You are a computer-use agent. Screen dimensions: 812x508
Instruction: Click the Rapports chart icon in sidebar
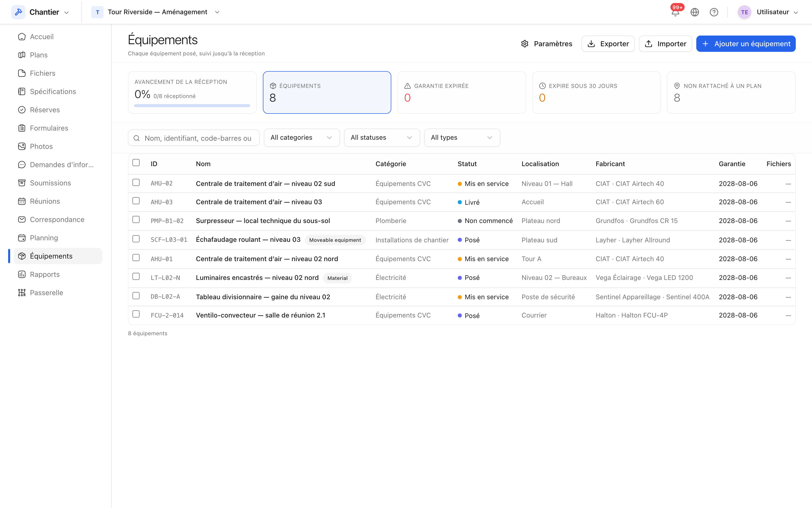click(22, 275)
